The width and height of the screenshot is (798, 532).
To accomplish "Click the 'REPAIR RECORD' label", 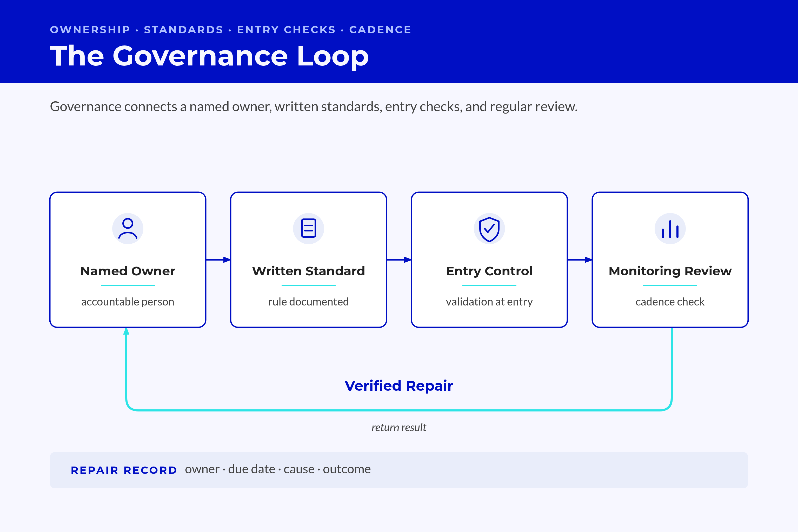I will tap(124, 470).
